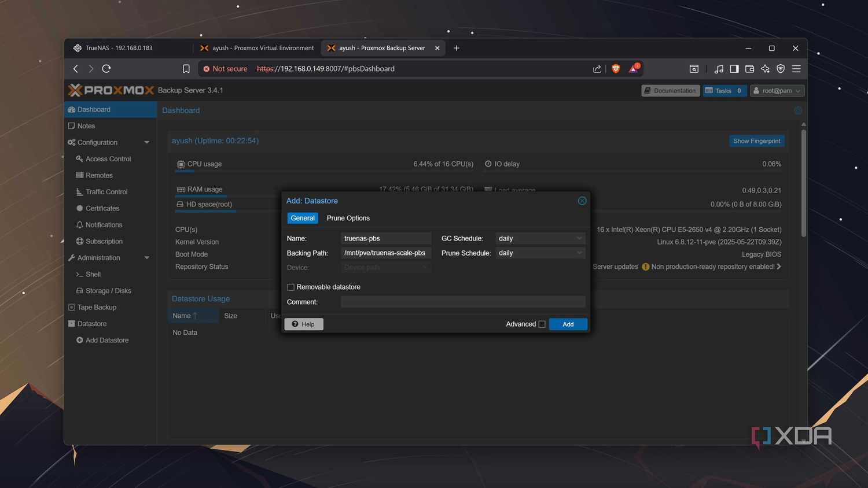Reload the page with refresh icon

coord(106,69)
